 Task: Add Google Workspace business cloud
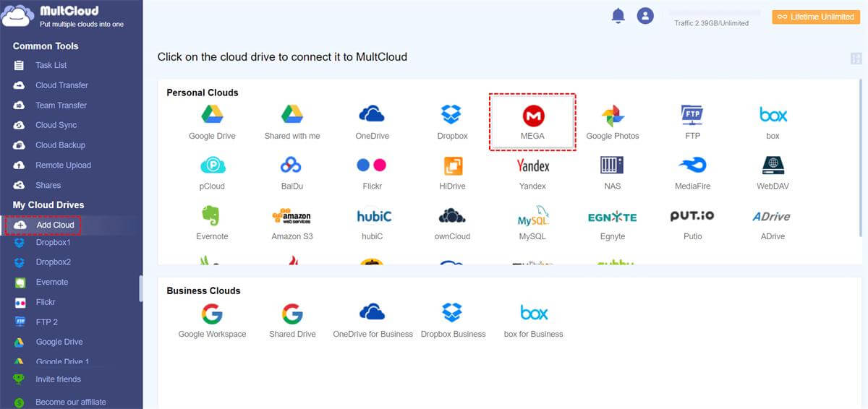[x=212, y=320]
